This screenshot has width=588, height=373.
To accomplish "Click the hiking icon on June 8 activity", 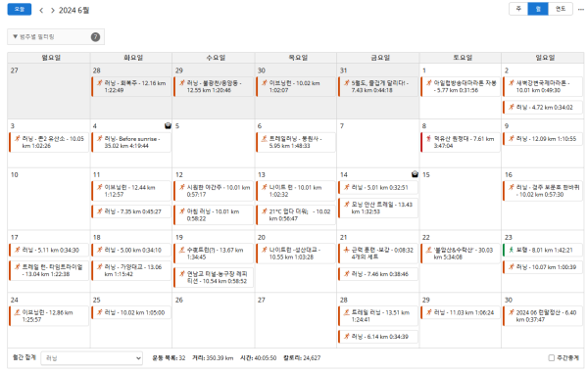I will click(x=428, y=139).
